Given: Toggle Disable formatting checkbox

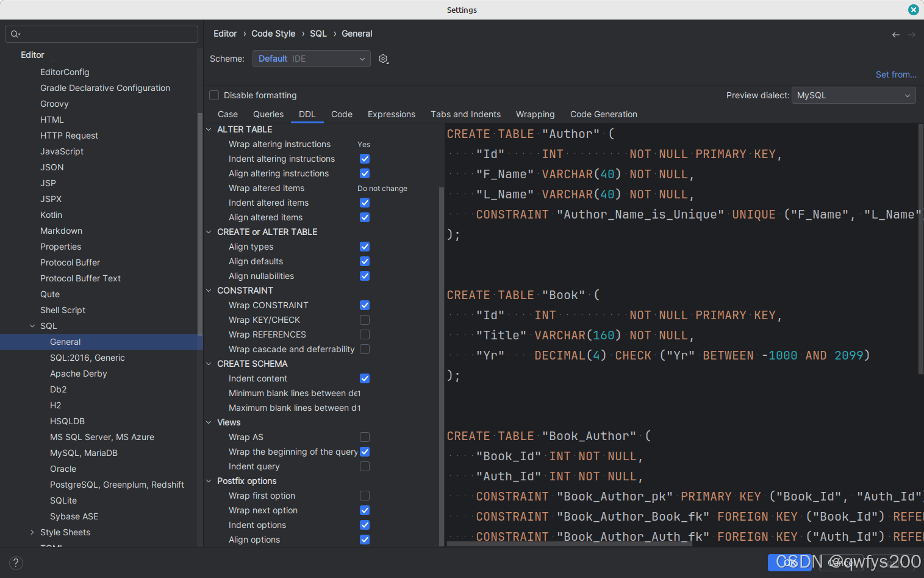Looking at the screenshot, I should click(214, 95).
